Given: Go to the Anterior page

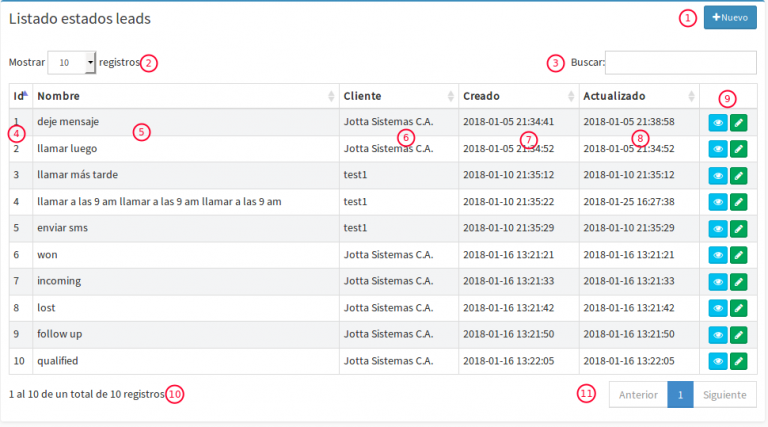Looking at the screenshot, I should click(638, 395).
